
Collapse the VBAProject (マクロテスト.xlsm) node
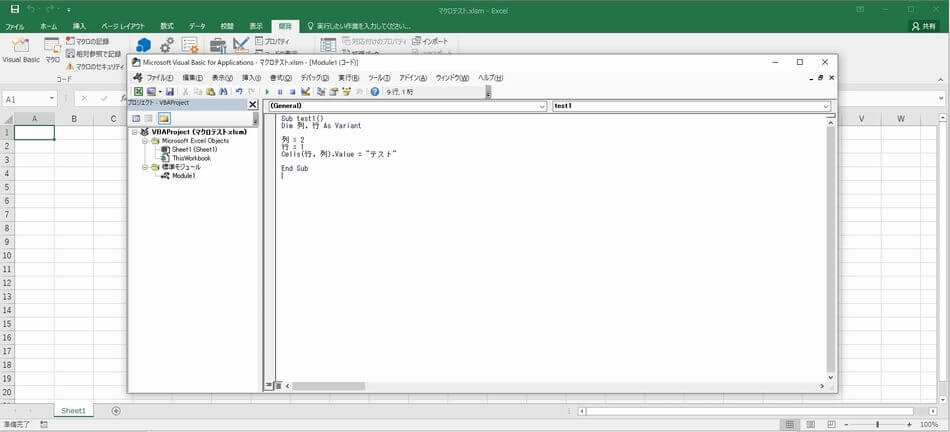(135, 131)
